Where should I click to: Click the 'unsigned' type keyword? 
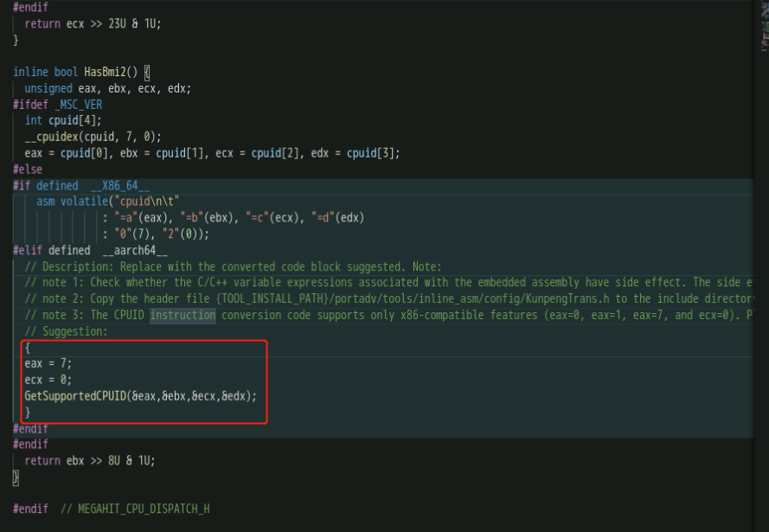pos(48,88)
